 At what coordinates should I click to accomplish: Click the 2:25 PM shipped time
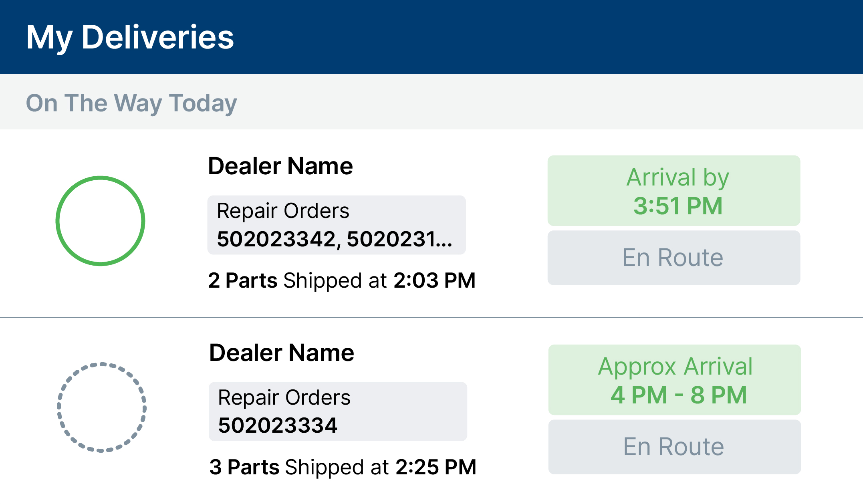(x=436, y=467)
